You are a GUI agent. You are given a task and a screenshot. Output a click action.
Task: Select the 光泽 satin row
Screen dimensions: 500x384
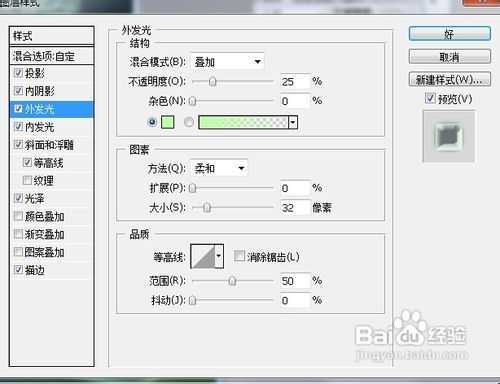[x=52, y=198]
